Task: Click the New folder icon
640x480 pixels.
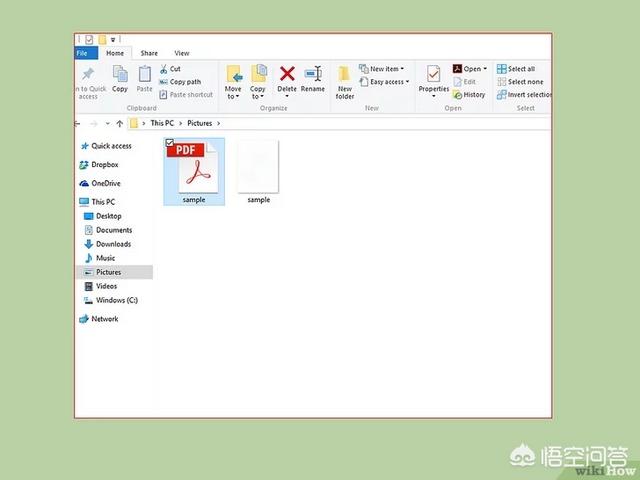Action: point(344,74)
